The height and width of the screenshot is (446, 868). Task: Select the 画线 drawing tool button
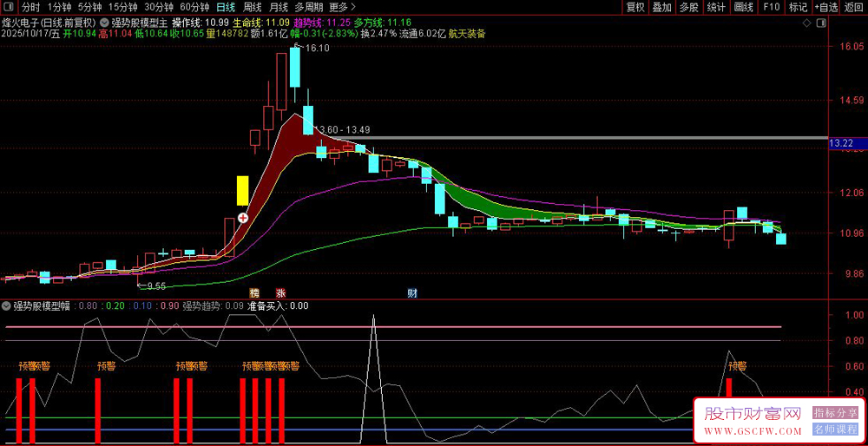click(x=743, y=7)
